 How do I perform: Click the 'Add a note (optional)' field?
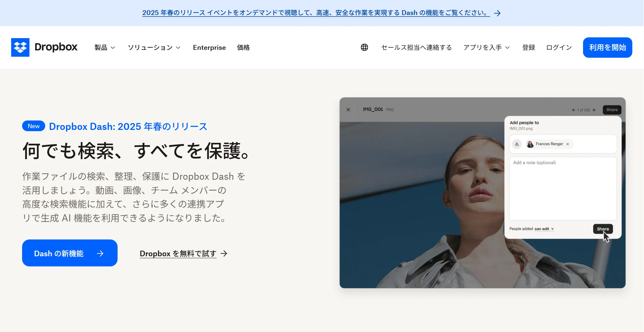point(563,188)
